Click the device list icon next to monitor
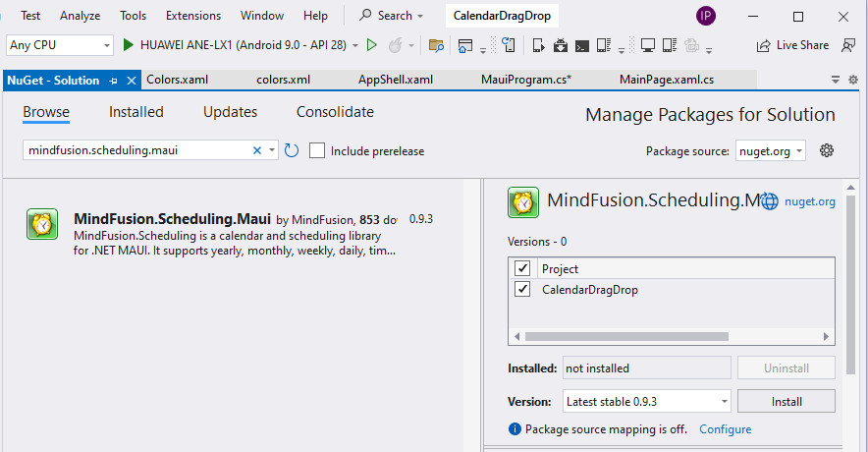The width and height of the screenshot is (868, 452). [670, 45]
